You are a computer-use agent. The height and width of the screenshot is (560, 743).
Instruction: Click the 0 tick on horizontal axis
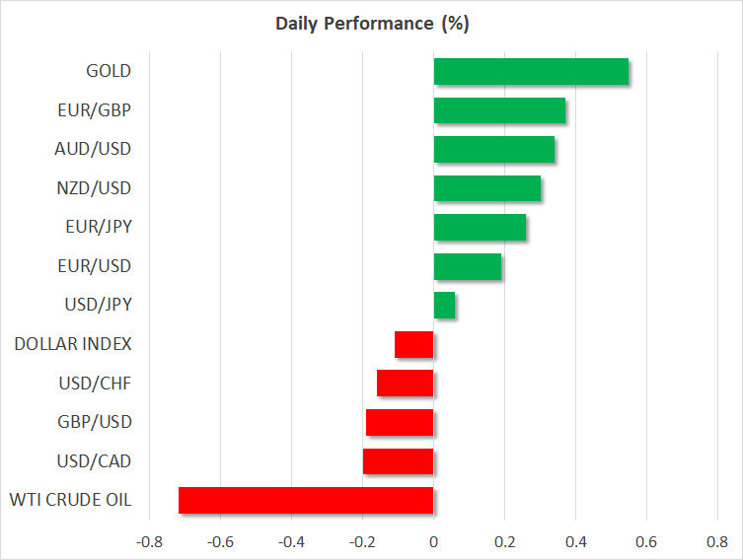tap(433, 541)
